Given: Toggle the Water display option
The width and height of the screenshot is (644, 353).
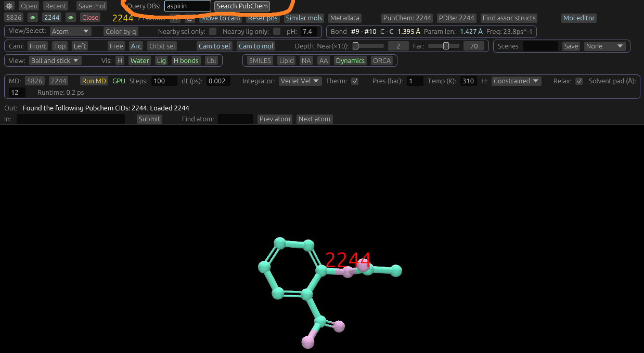Looking at the screenshot, I should pos(139,60).
